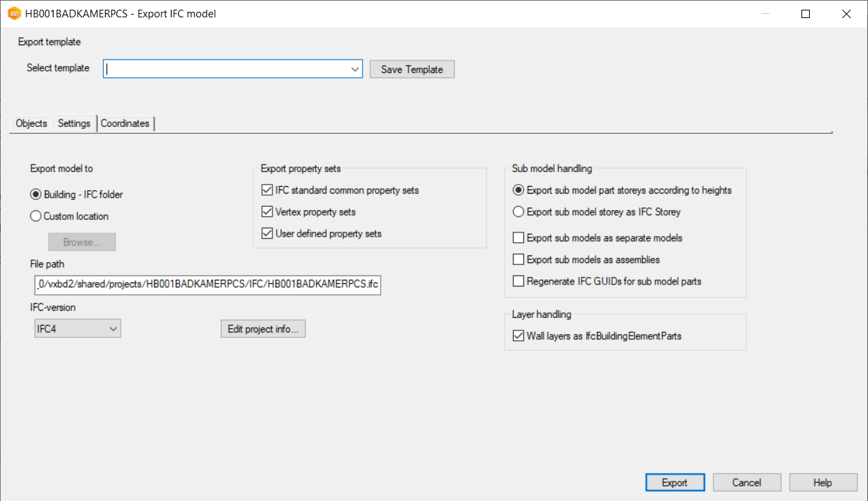Image resolution: width=868 pixels, height=501 pixels.
Task: Maximize the Export IFC model window
Action: pyautogui.click(x=805, y=14)
